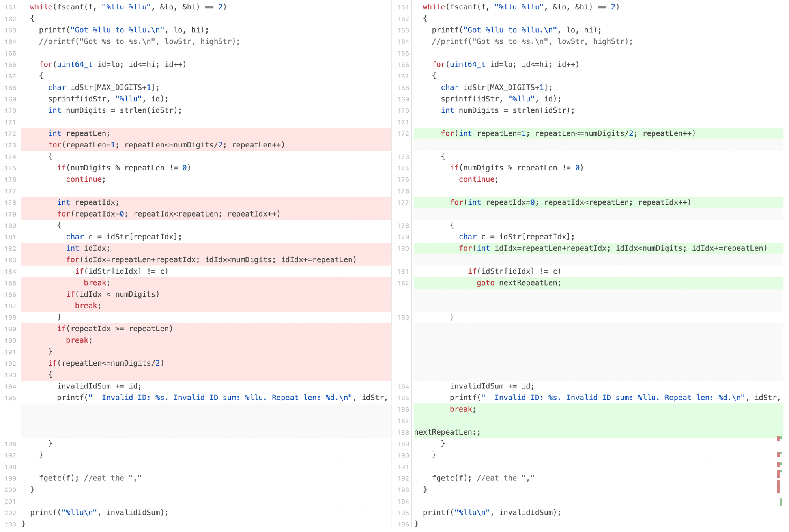
Task: Click removed 'if(idIdx < numDigits)' line
Action: point(112,294)
